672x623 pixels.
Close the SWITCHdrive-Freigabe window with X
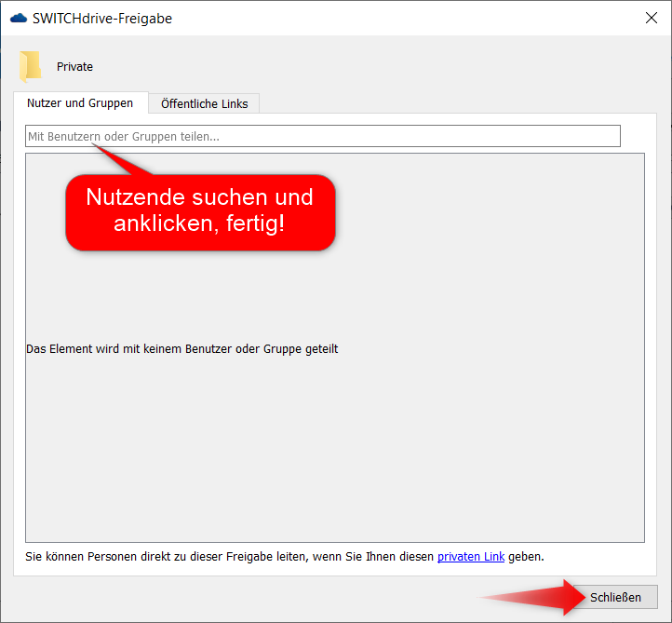[651, 18]
